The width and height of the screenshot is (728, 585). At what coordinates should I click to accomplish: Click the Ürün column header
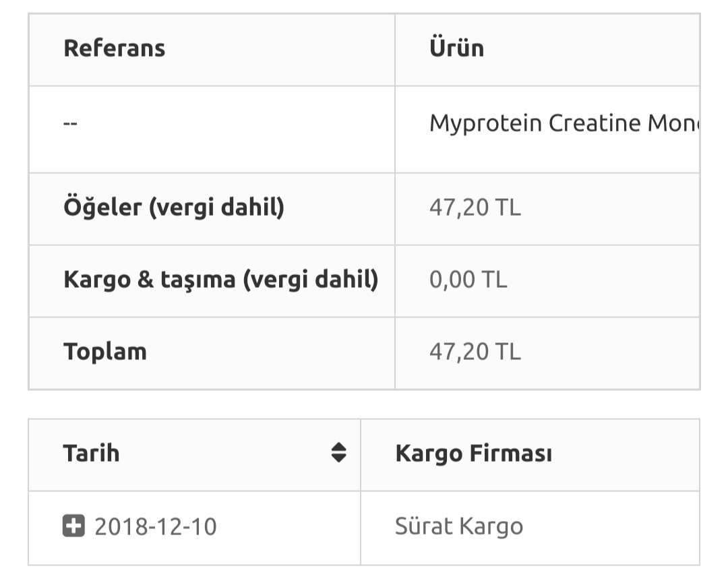tap(456, 49)
